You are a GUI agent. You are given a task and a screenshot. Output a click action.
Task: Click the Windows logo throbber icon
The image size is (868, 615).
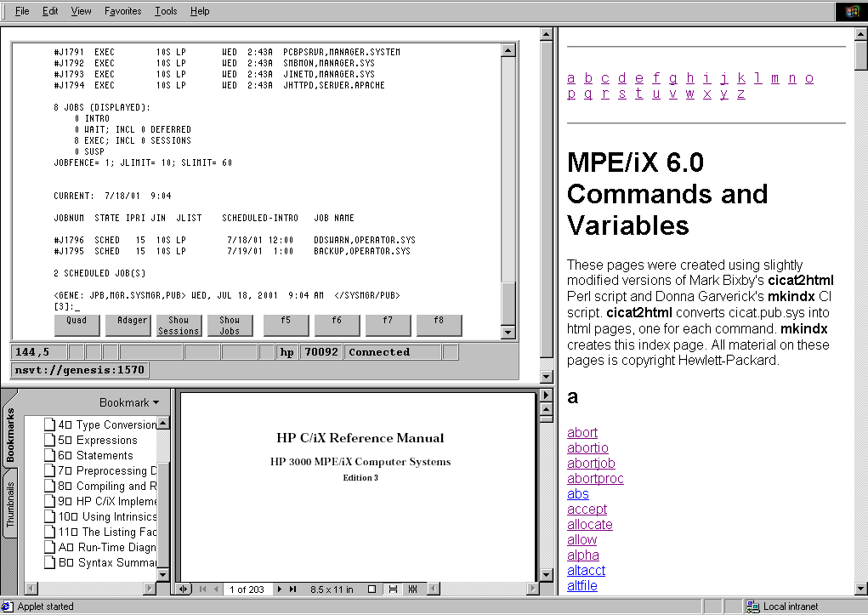[x=852, y=12]
